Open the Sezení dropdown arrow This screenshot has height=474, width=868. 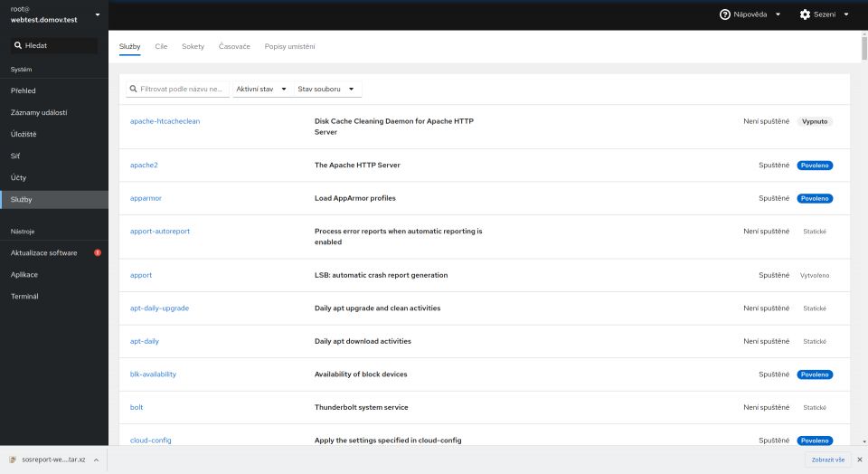846,14
